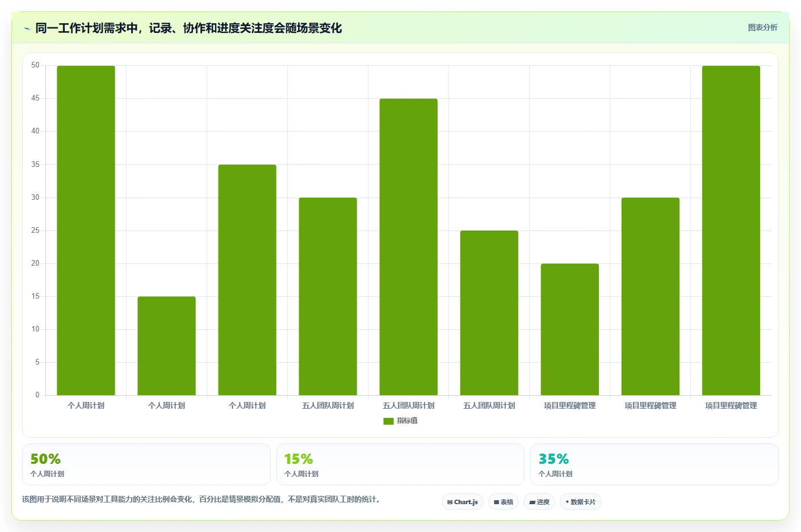This screenshot has width=801, height=532.
Task: Select the 50-value 项目里程碑管理 bar
Action: (x=731, y=231)
